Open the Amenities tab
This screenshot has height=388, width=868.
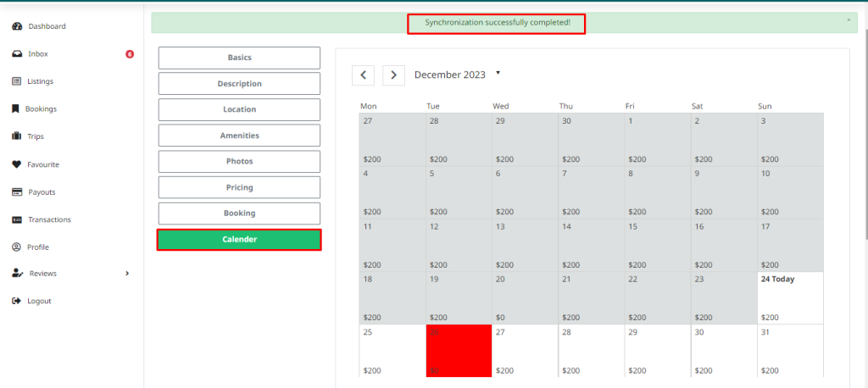click(239, 136)
